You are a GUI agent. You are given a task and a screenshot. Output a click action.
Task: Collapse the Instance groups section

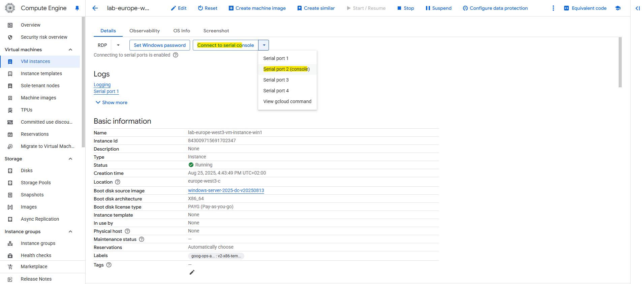click(70, 231)
